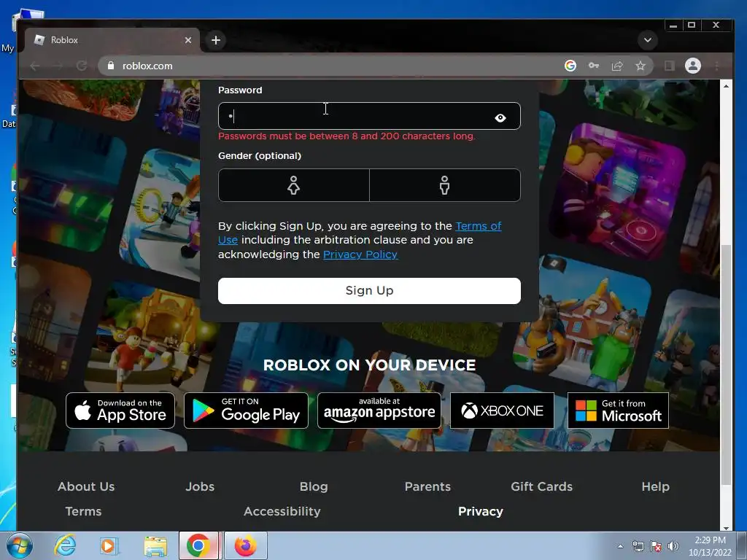Open the Help footer link

coord(656,486)
